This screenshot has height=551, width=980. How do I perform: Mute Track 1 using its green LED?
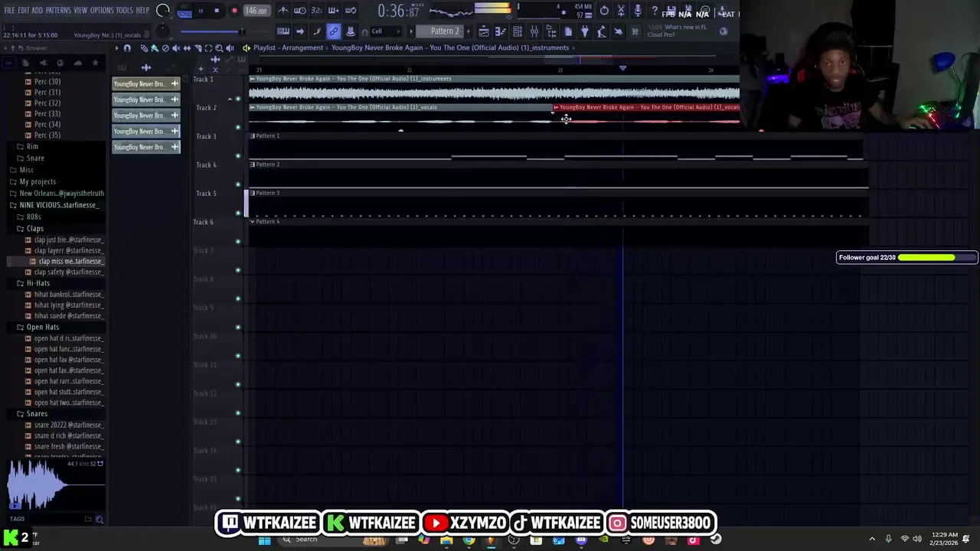click(238, 98)
